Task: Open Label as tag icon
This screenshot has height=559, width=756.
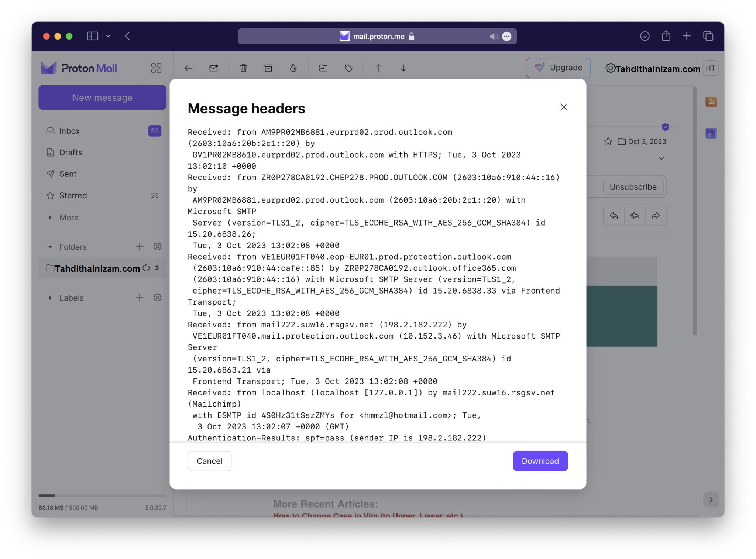Action: point(348,68)
